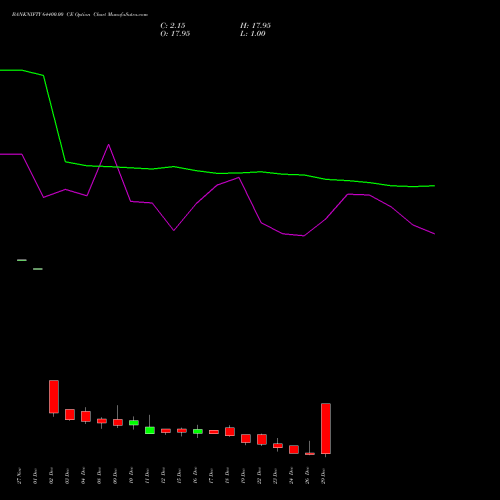Click the '10 Dec' date axis label
The width and height of the screenshot is (500, 500).
click(x=131, y=476)
